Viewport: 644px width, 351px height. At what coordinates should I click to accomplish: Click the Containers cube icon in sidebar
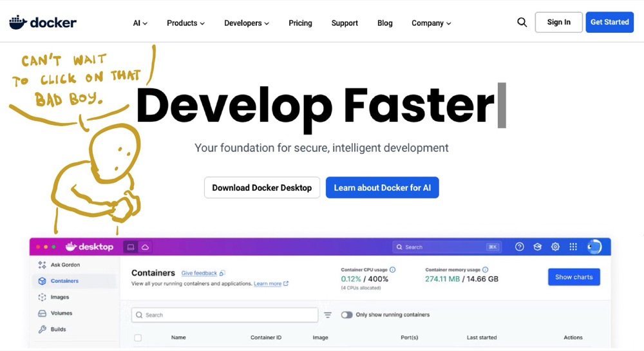click(x=42, y=281)
